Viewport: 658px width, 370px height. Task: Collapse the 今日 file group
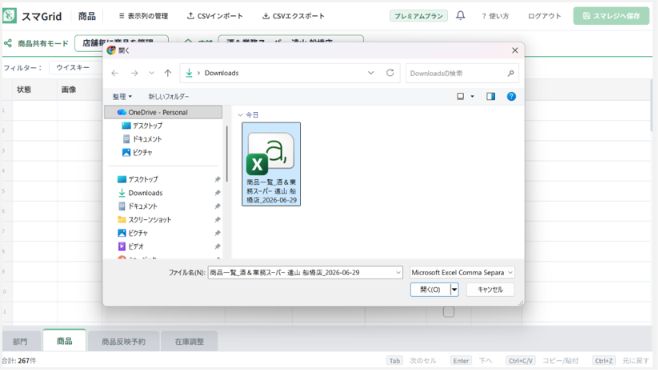pyautogui.click(x=240, y=115)
